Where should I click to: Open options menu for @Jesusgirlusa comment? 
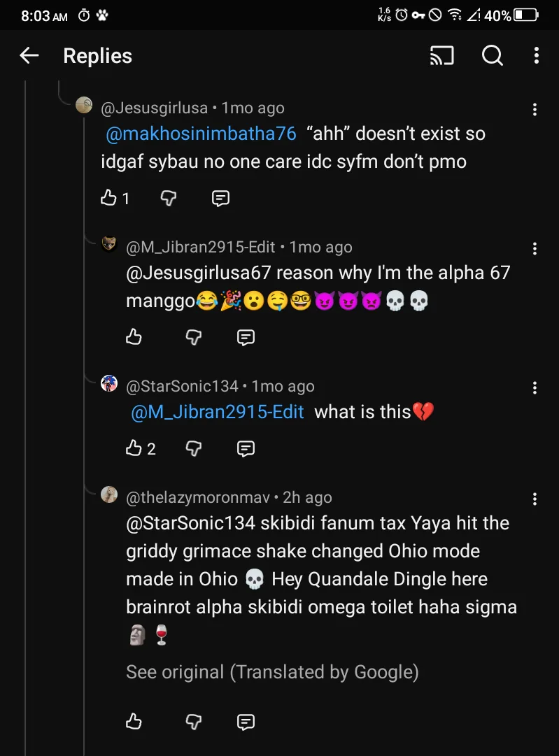535,109
